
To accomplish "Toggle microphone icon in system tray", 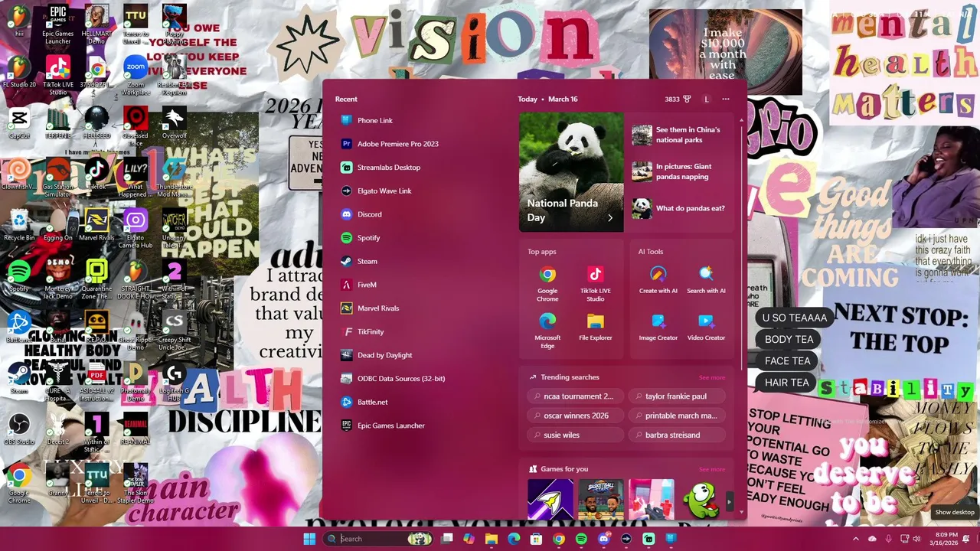I will [888, 539].
